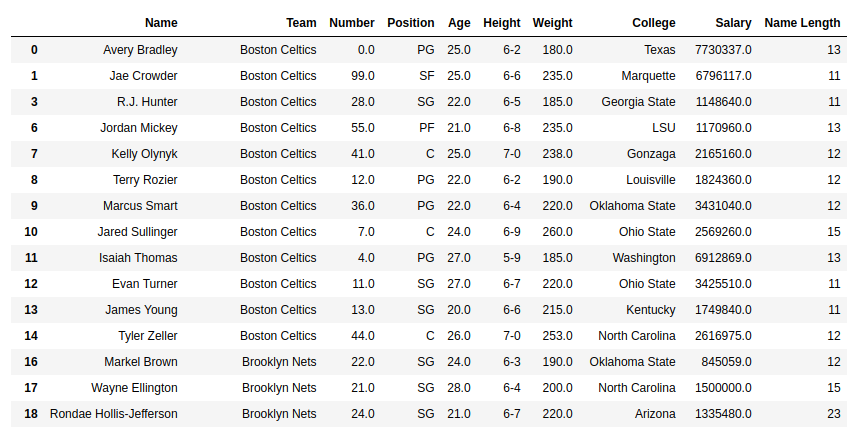Click the College column header

[x=653, y=23]
